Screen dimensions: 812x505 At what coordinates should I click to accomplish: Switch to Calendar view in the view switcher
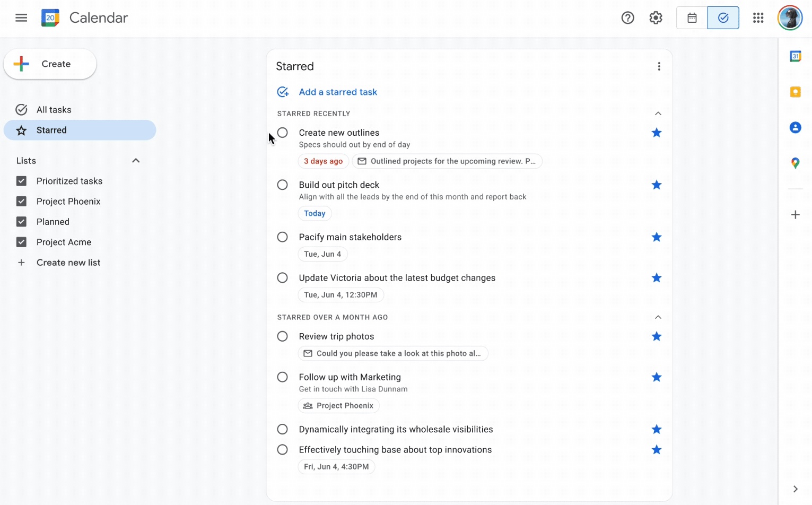click(x=692, y=18)
